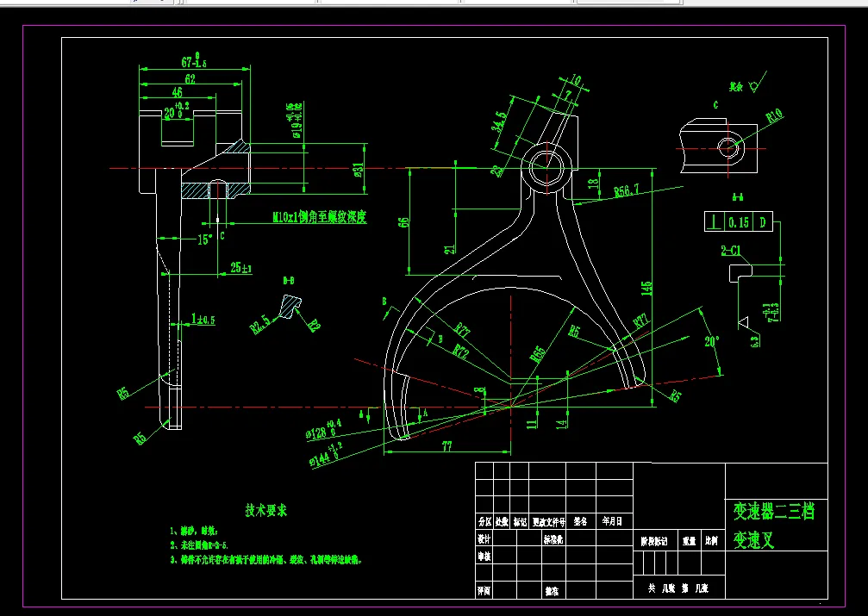Click the 0.15 D perpendicularity tolerance frame
The width and height of the screenshot is (868, 616).
(x=739, y=221)
